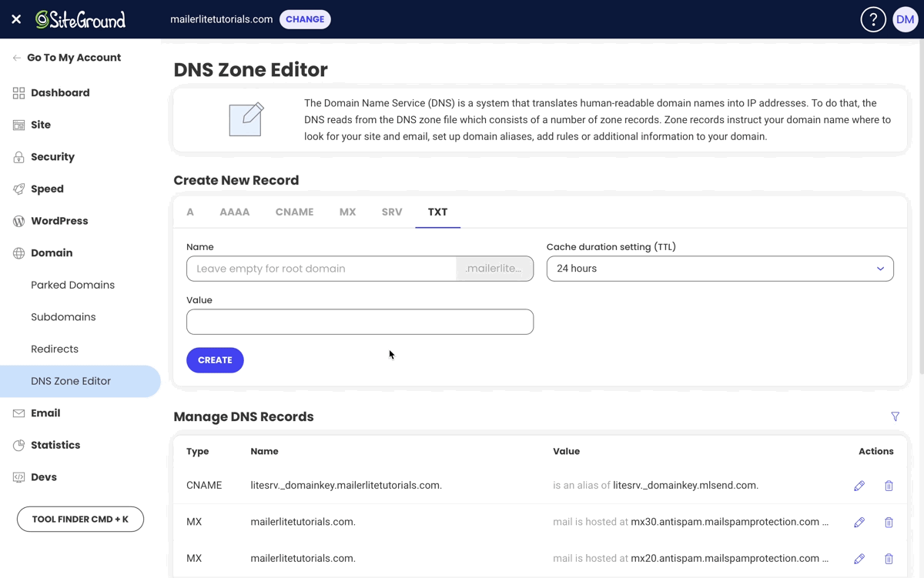
Task: Open TOOL FINDER CMD + K button
Action: pos(80,519)
